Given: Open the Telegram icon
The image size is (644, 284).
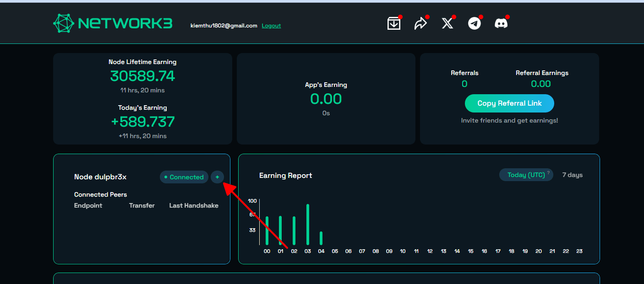Looking at the screenshot, I should pyautogui.click(x=475, y=23).
